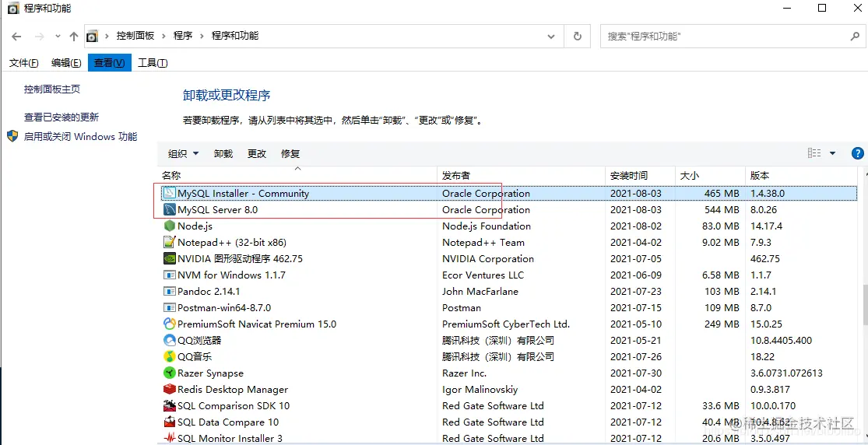Click the NVIDIA graphics driver icon

pos(170,258)
